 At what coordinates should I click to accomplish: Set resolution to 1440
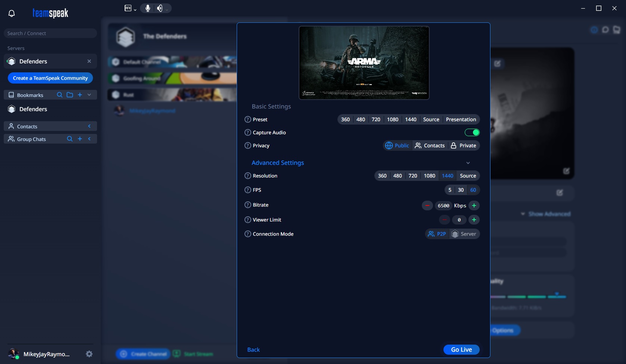448,176
